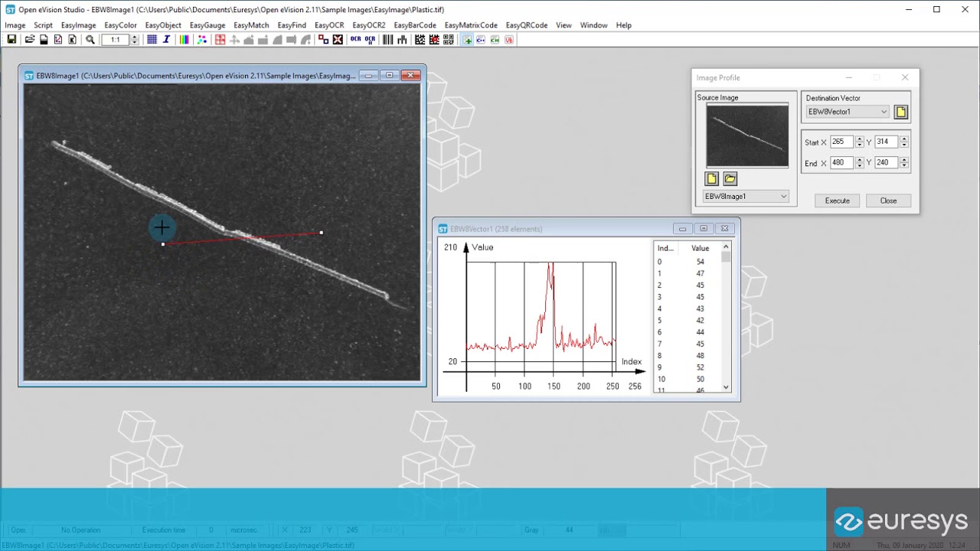Open the Script menu

(x=43, y=25)
